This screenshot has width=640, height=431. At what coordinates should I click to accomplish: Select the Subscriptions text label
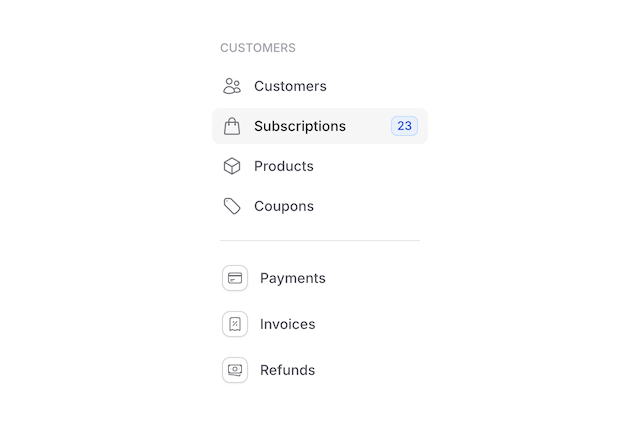(x=300, y=126)
